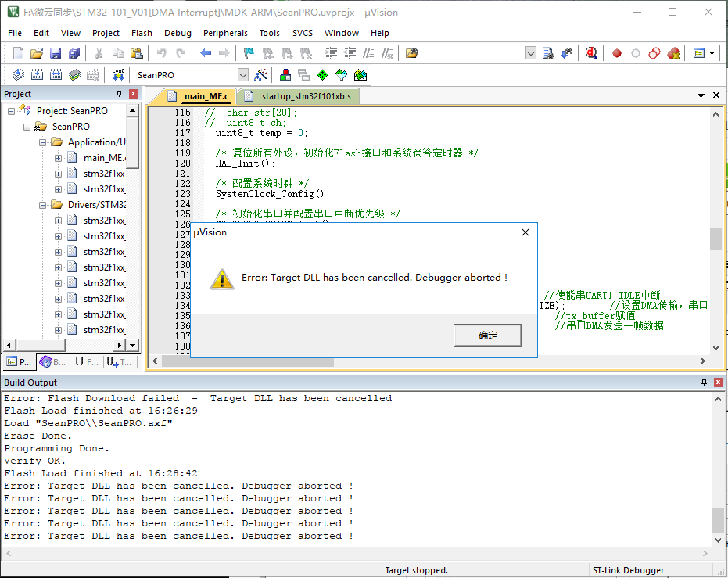Image resolution: width=728 pixels, height=578 pixels.
Task: Open the Find text combo box dropdown
Action: (x=531, y=53)
